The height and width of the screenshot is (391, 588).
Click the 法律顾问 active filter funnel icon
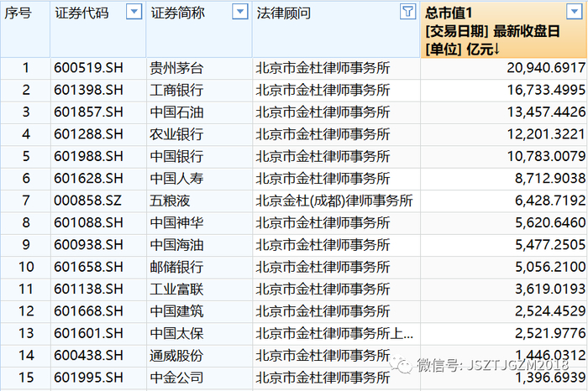point(408,12)
